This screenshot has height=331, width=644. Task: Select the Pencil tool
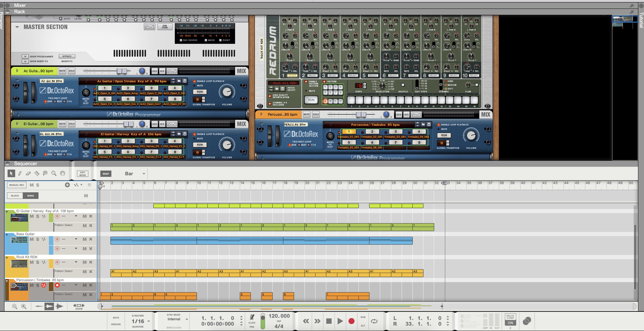point(20,173)
